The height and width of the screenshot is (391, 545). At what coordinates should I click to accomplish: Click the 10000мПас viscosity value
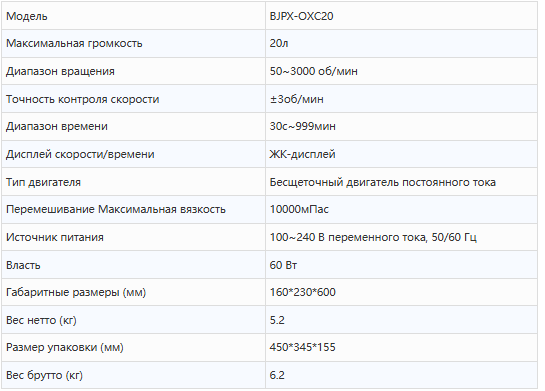click(x=299, y=209)
